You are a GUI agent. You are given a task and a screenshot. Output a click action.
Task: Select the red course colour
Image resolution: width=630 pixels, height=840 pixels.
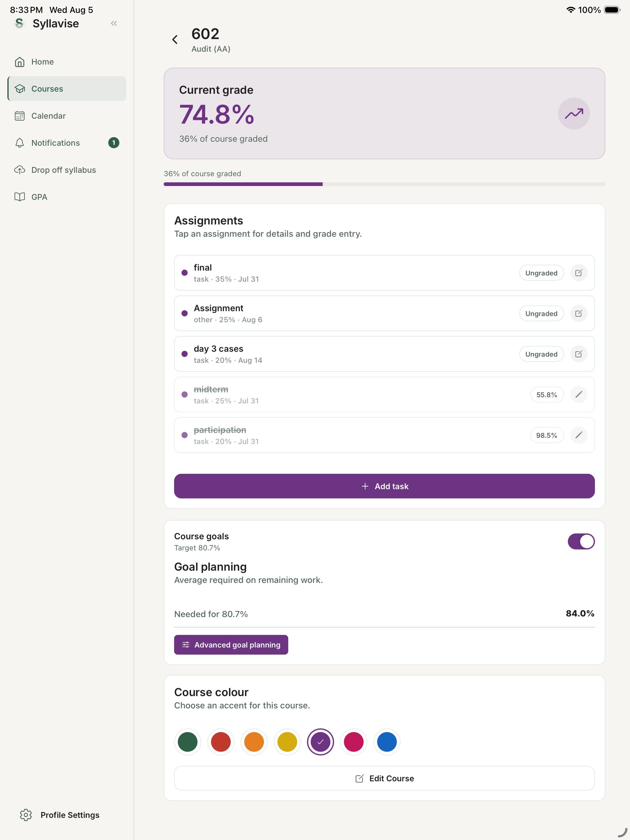[x=221, y=742]
